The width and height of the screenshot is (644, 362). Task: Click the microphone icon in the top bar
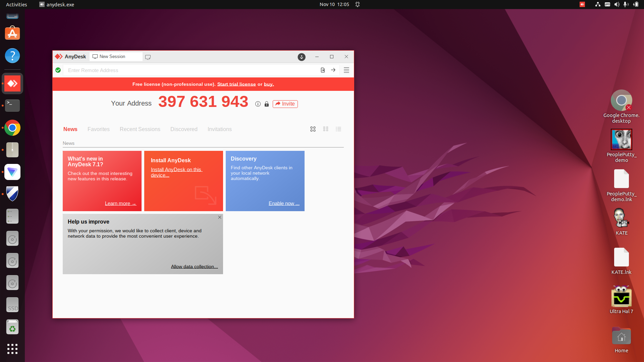pos(626,4)
